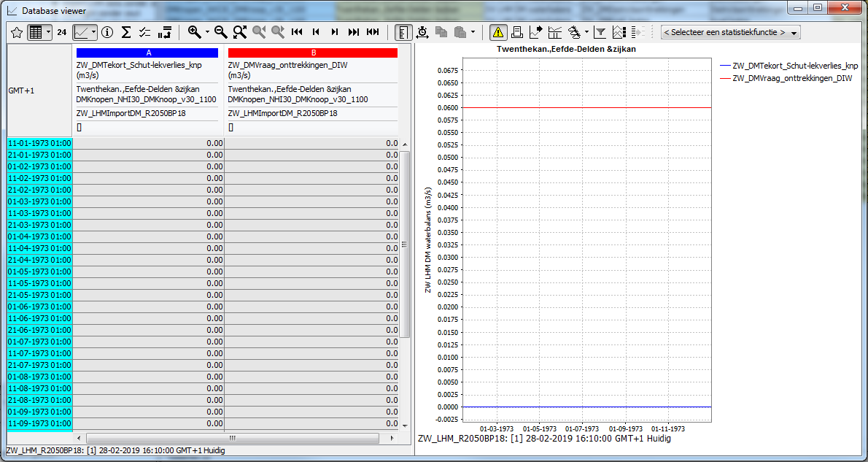Image resolution: width=868 pixels, height=462 pixels.
Task: Click the vertical scrollbar up arrow
Action: pyautogui.click(x=404, y=144)
